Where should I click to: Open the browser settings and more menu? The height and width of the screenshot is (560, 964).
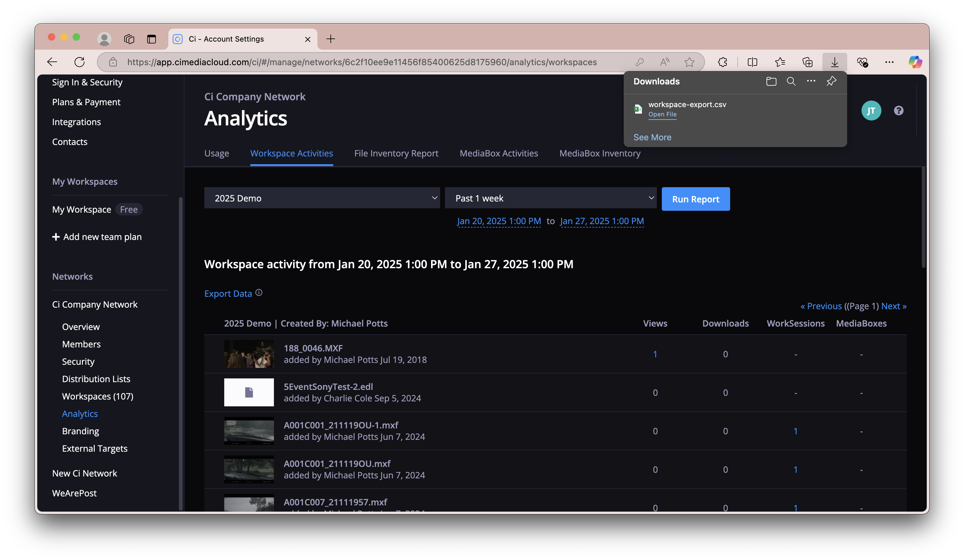point(889,62)
